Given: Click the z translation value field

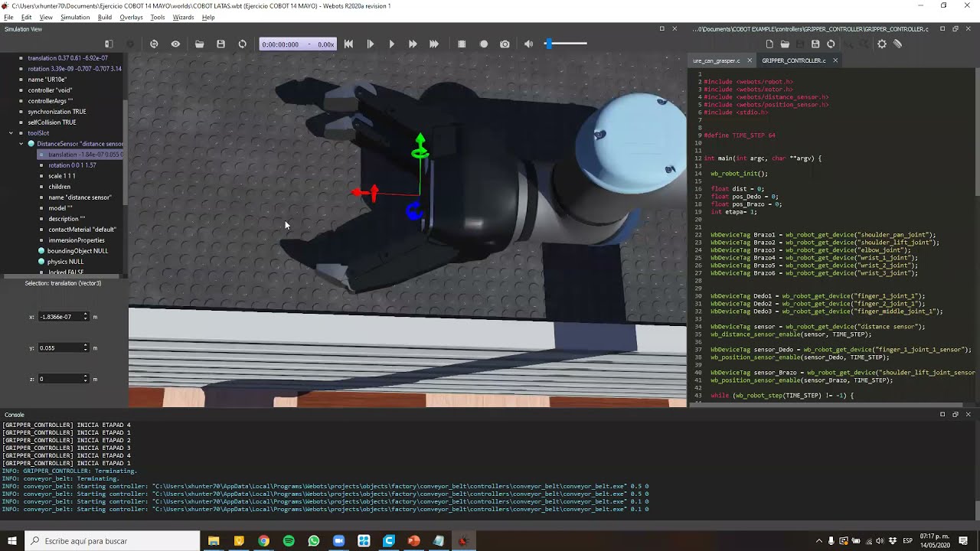Looking at the screenshot, I should 60,379.
